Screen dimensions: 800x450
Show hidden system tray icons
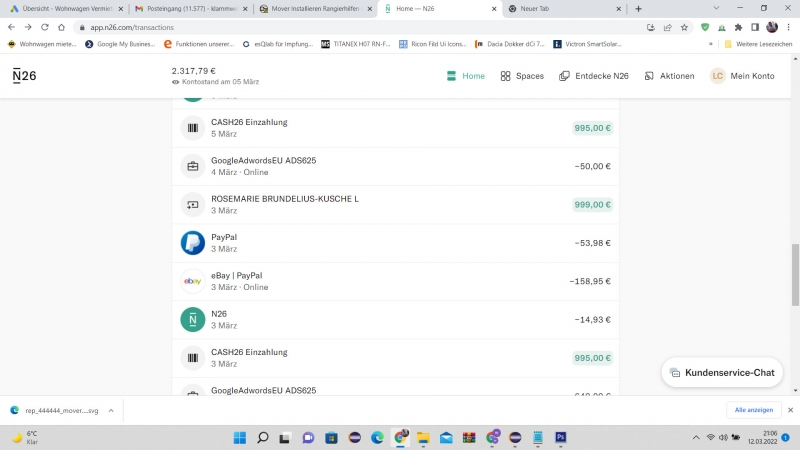[696, 437]
